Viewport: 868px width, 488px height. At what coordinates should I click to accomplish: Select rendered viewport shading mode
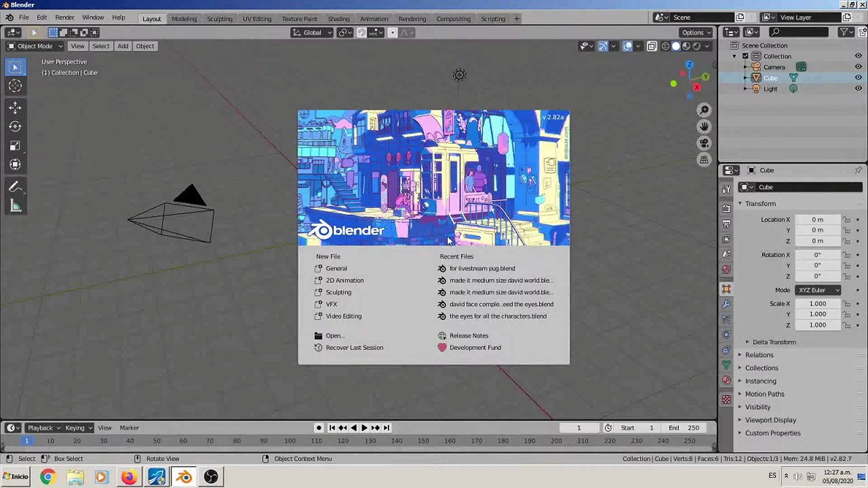[x=696, y=46]
